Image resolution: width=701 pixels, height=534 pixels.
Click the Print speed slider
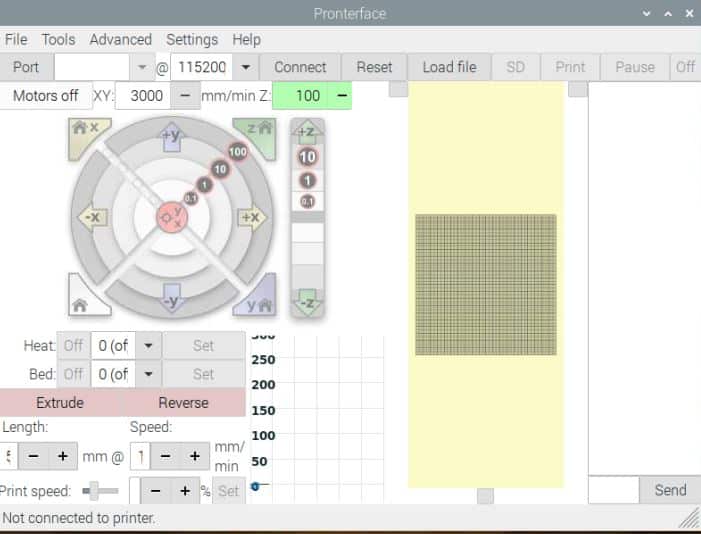[100, 491]
